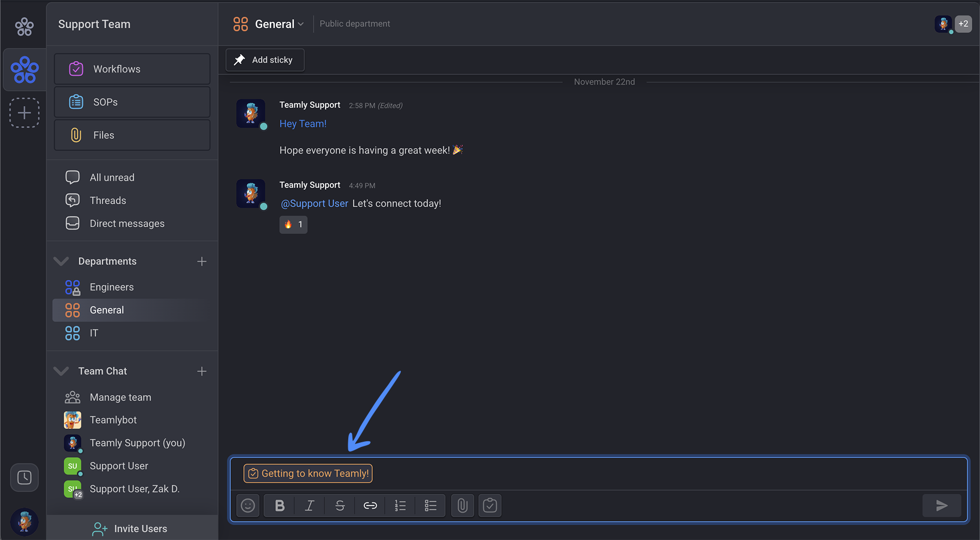
Task: Collapse the Departments section
Action: tap(61, 261)
